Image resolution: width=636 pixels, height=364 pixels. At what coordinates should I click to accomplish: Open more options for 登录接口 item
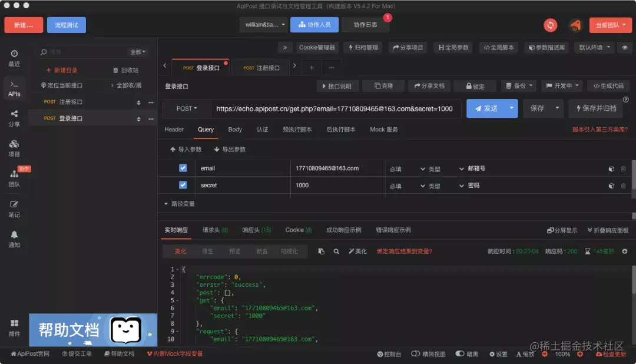click(151, 119)
